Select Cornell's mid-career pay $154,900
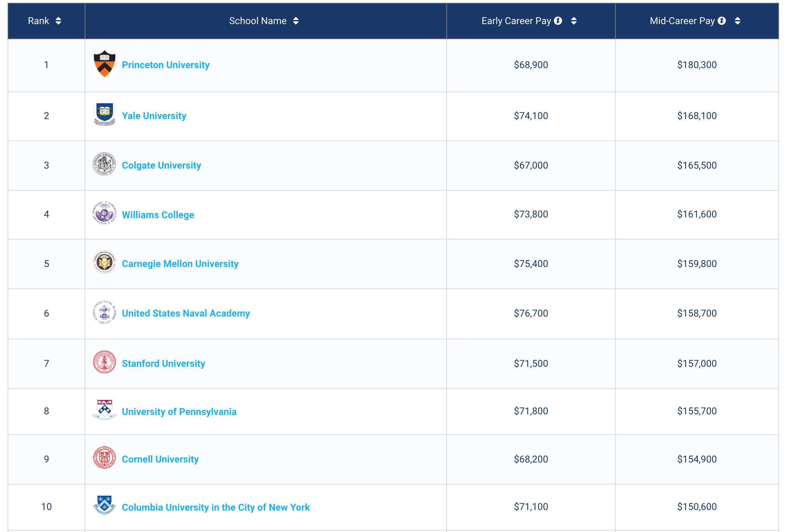 (x=697, y=459)
